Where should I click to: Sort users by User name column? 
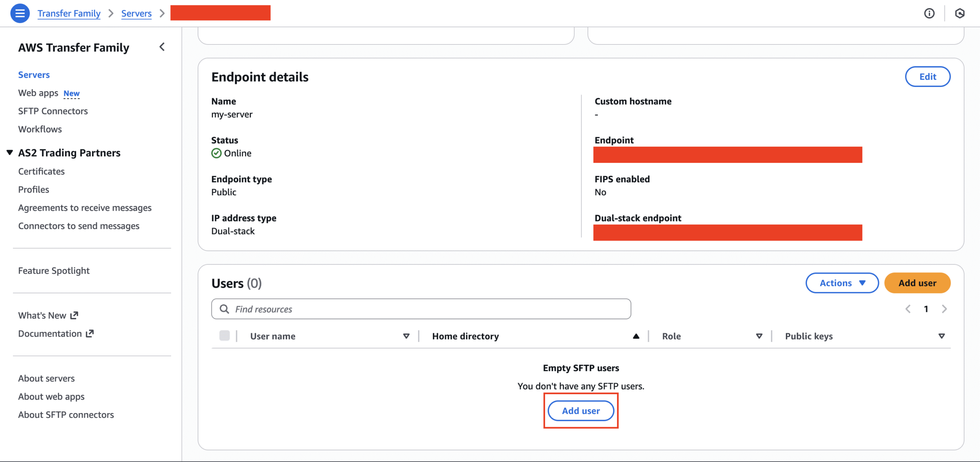coord(406,336)
